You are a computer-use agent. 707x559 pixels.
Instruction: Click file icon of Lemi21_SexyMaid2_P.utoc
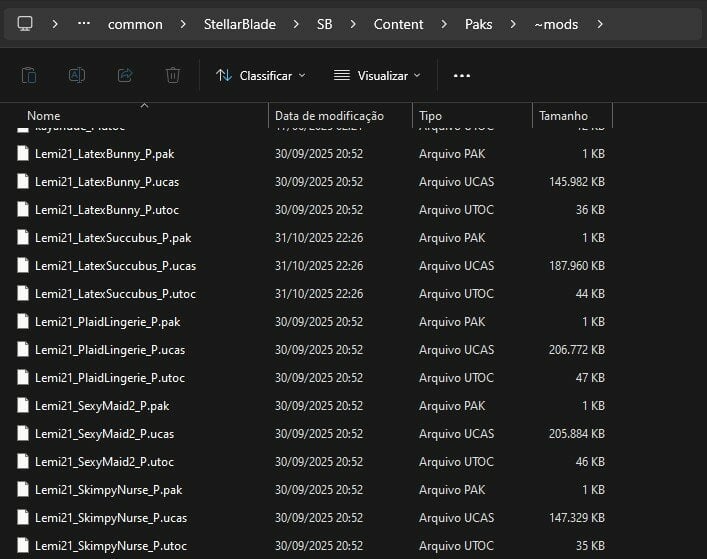(x=23, y=461)
